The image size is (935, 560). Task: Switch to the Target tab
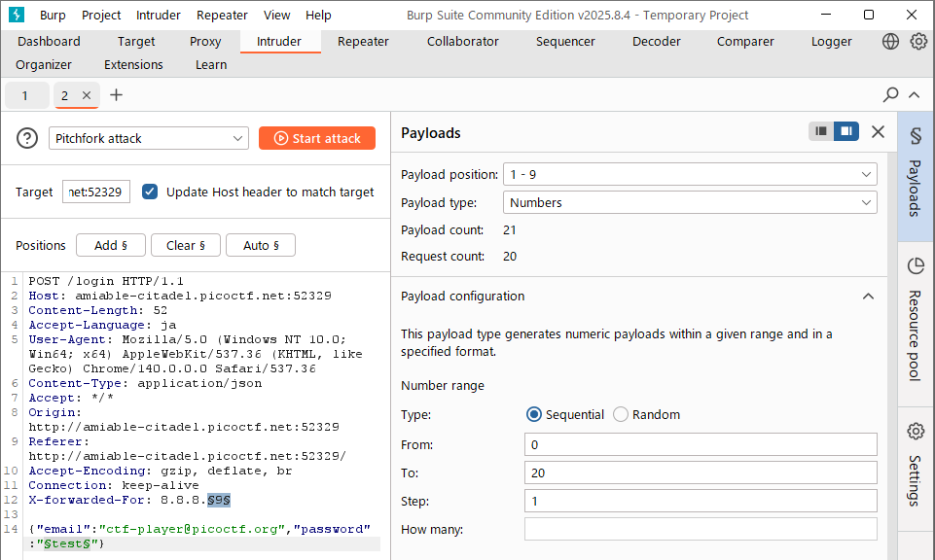tap(136, 41)
